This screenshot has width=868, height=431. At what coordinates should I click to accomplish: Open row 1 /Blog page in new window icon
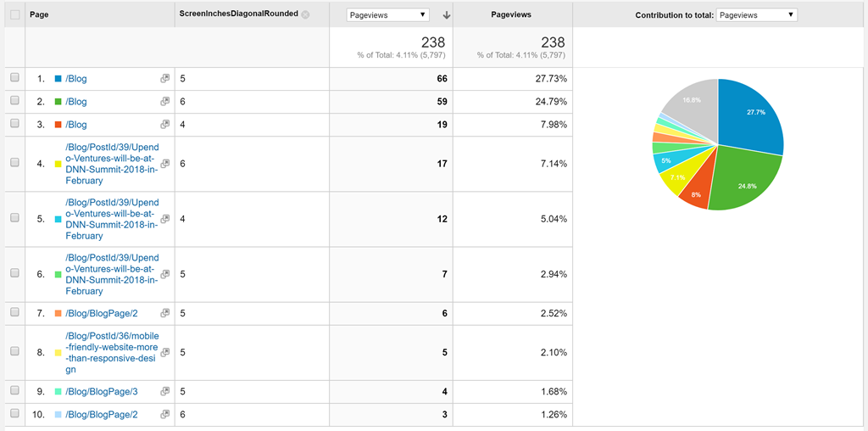tap(164, 79)
